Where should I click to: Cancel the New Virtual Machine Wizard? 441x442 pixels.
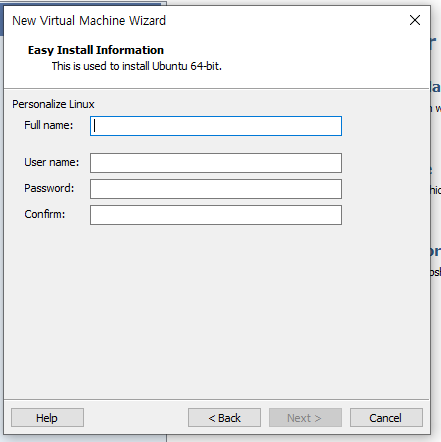386,418
